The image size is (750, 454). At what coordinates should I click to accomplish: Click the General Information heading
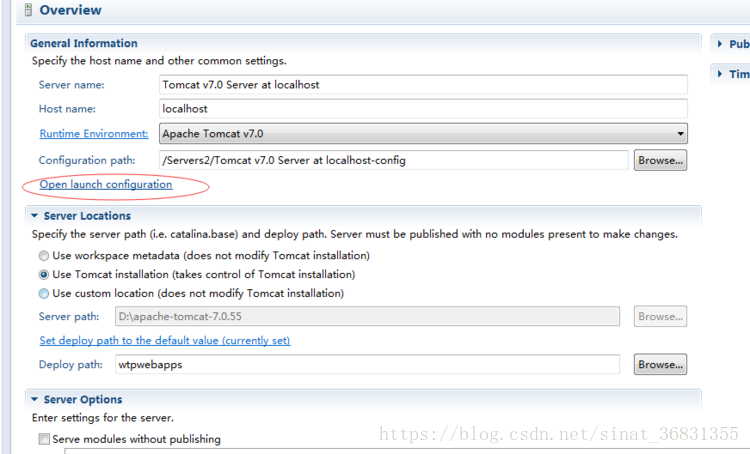pyautogui.click(x=84, y=43)
